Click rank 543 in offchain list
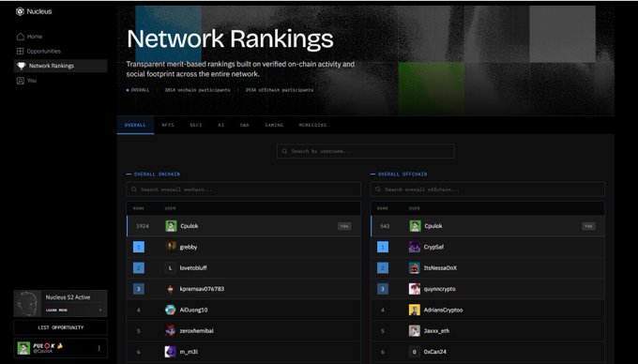 tap(385, 226)
